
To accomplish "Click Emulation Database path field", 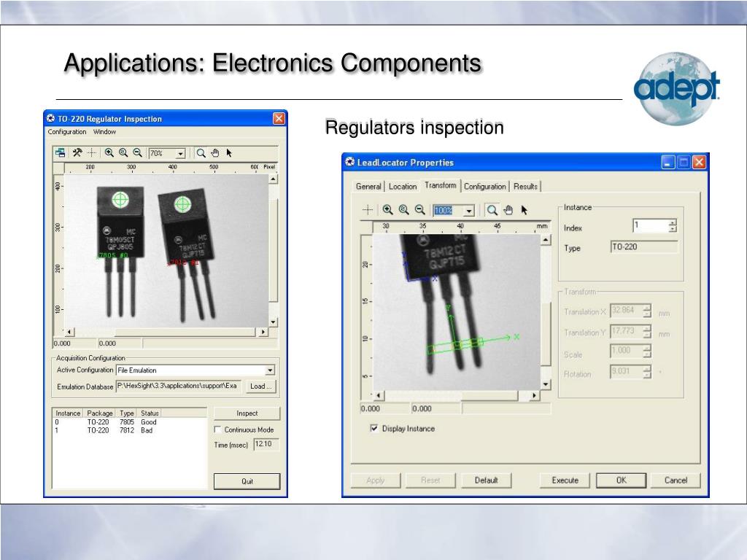I will [x=179, y=386].
